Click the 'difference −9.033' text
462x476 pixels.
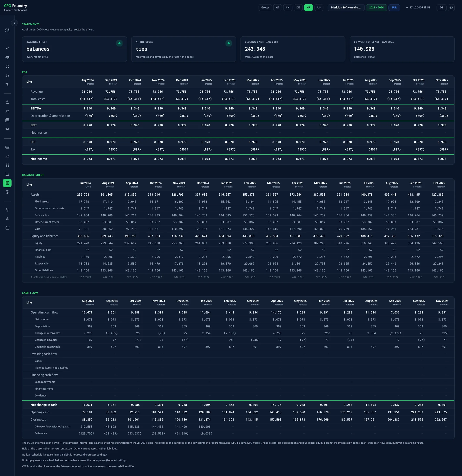[364, 57]
